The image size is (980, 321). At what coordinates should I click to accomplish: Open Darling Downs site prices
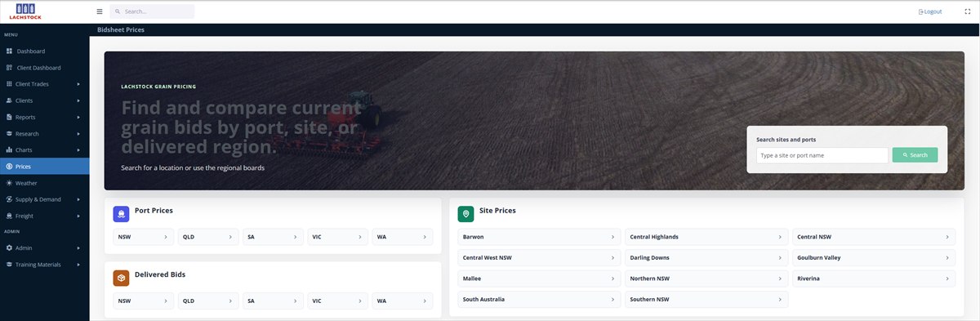tap(706, 257)
